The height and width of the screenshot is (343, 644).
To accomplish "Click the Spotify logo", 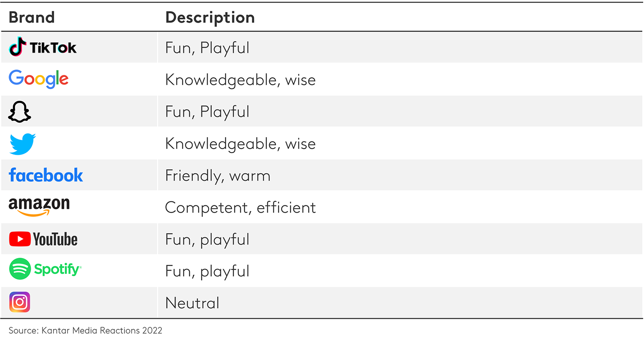I will point(45,269).
